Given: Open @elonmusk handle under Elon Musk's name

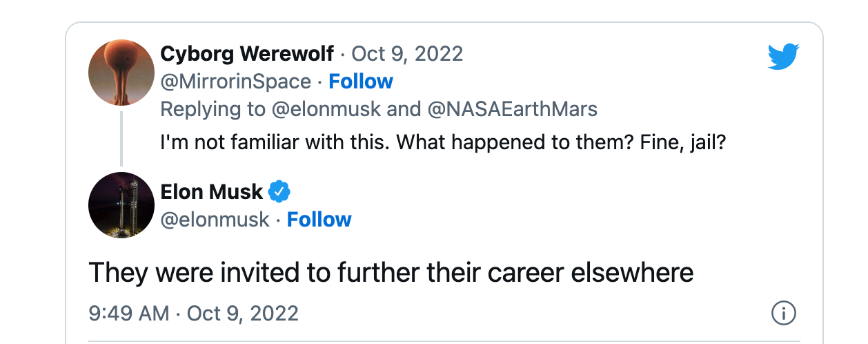Looking at the screenshot, I should pyautogui.click(x=215, y=220).
